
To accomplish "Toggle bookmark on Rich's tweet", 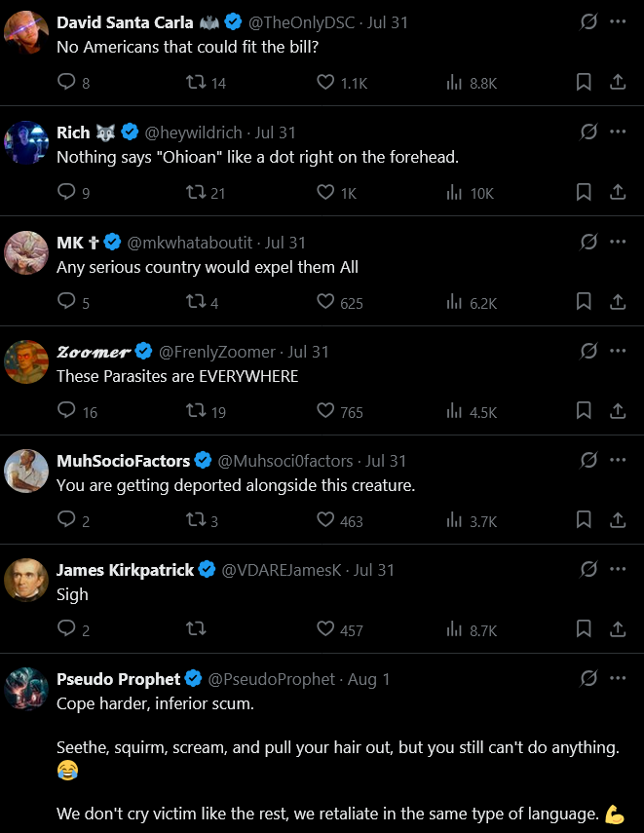I will pos(584,193).
